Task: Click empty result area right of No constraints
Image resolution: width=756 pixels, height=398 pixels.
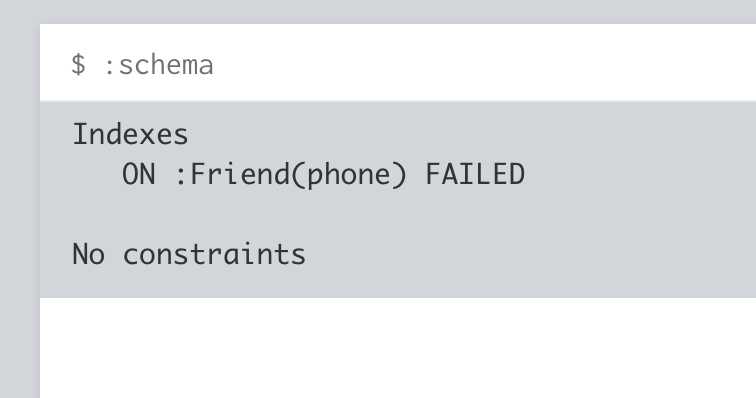Action: 531,254
